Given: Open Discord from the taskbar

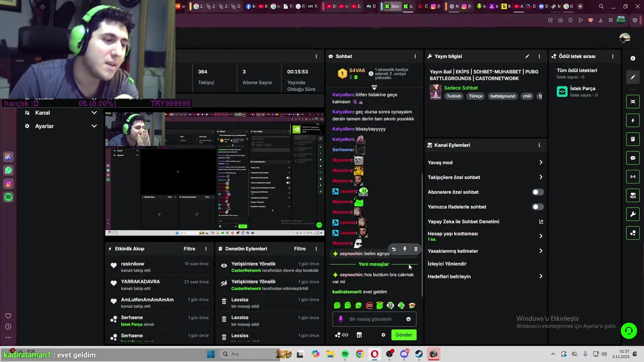Looking at the screenshot, I should point(405,354).
